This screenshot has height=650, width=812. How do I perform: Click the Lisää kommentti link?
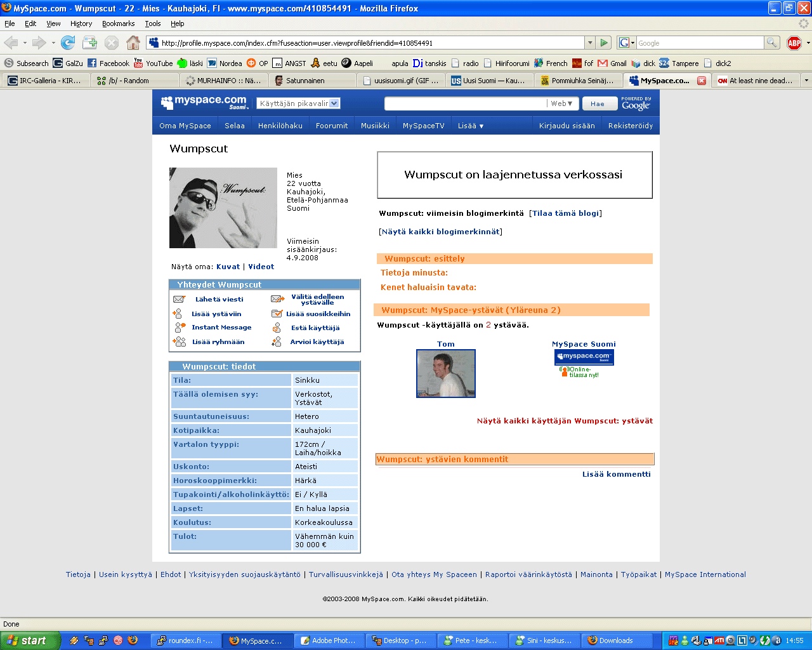(x=616, y=474)
